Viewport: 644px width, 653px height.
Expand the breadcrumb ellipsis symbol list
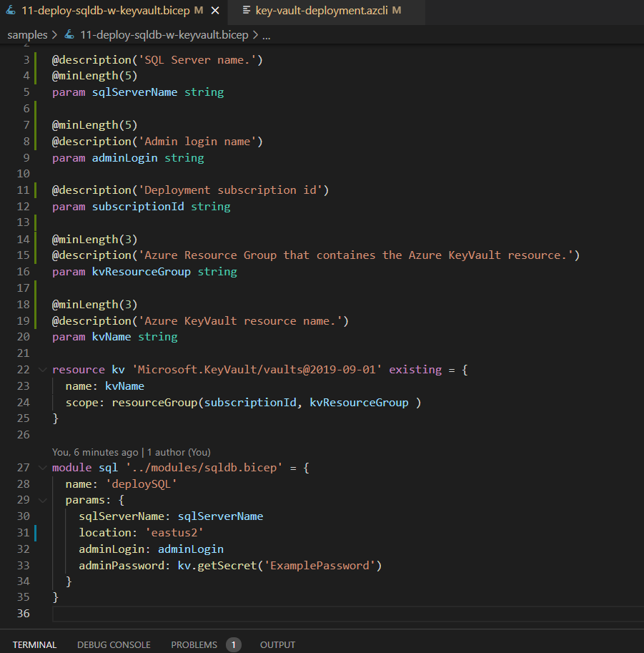point(267,34)
